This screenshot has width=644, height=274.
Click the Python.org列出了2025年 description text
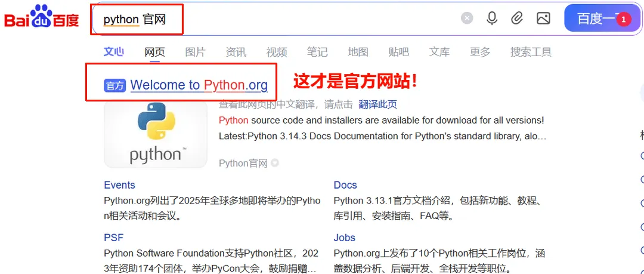coord(212,208)
